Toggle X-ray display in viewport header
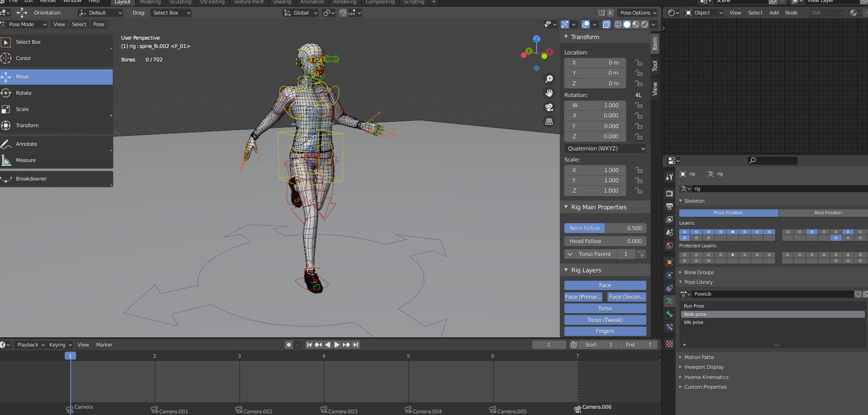This screenshot has width=868, height=415. coord(606,24)
